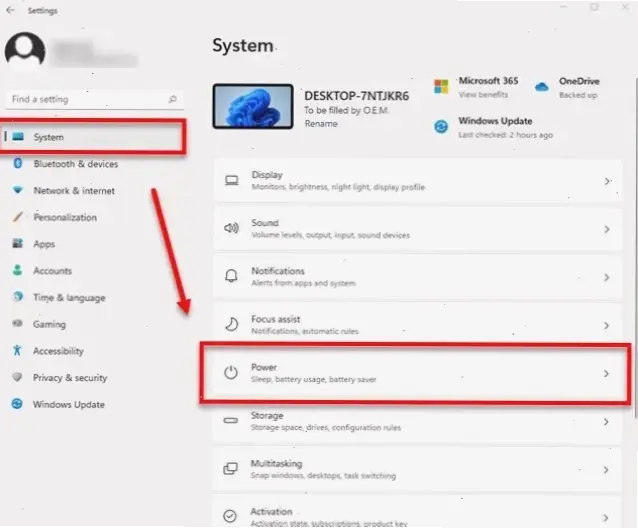Open the Gaming section

coord(49,324)
